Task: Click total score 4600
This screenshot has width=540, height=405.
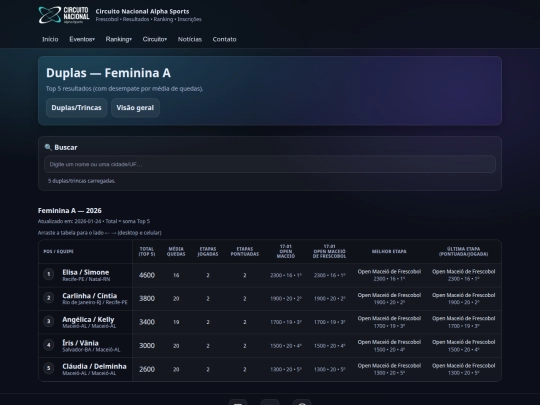Action: (x=147, y=275)
